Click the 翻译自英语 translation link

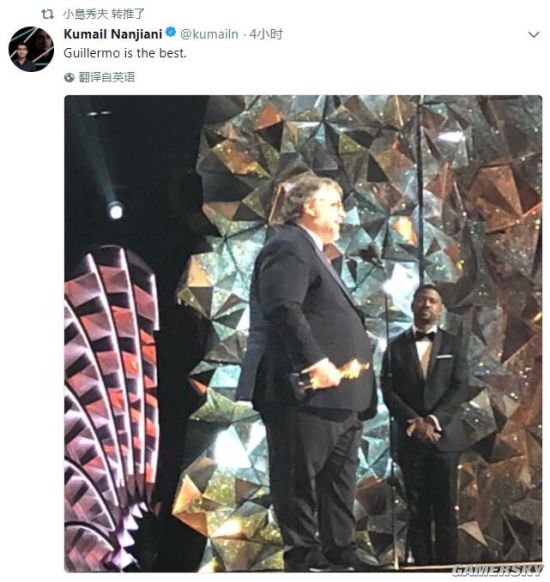pos(107,77)
